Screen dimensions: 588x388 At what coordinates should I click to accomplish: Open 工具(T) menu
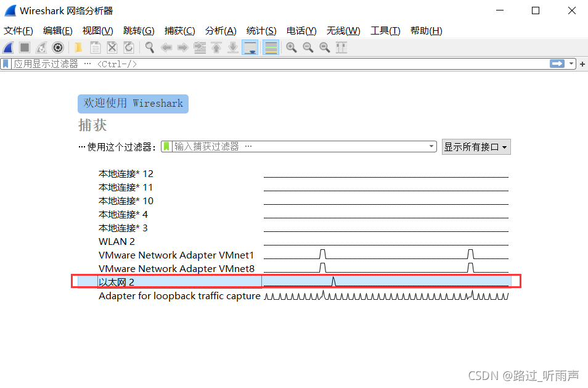[x=385, y=31]
